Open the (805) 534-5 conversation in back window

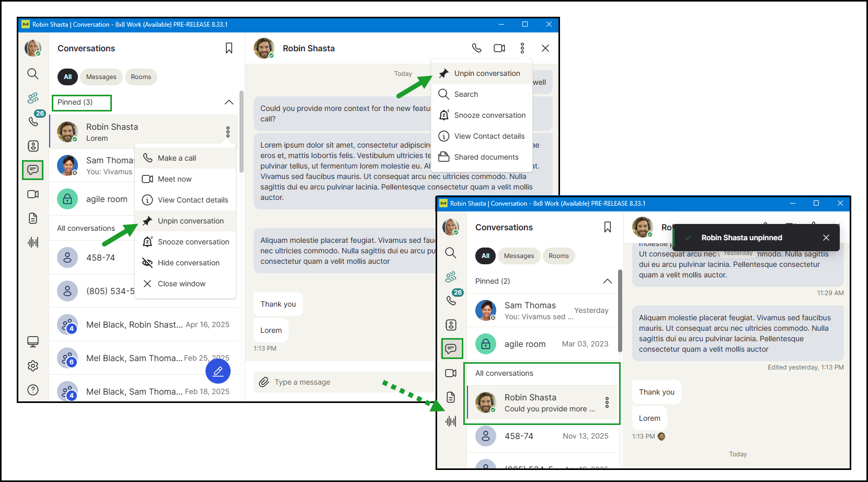pyautogui.click(x=92, y=291)
